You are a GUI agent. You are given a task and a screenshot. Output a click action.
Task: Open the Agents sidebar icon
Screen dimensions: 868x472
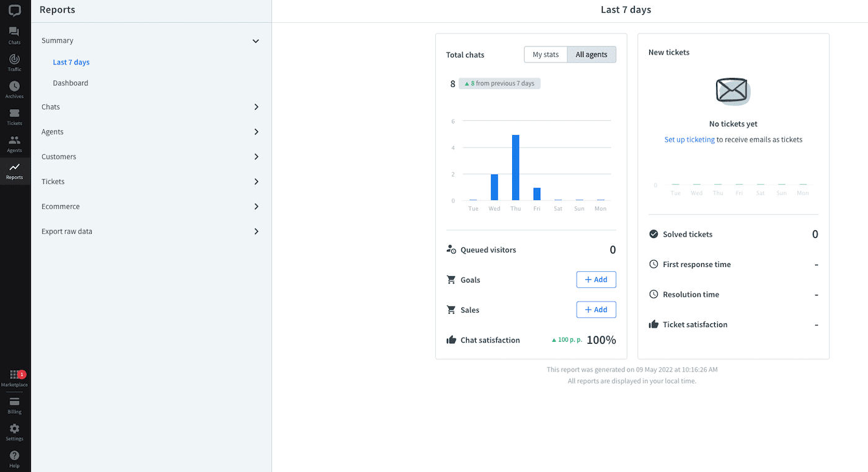[14, 143]
